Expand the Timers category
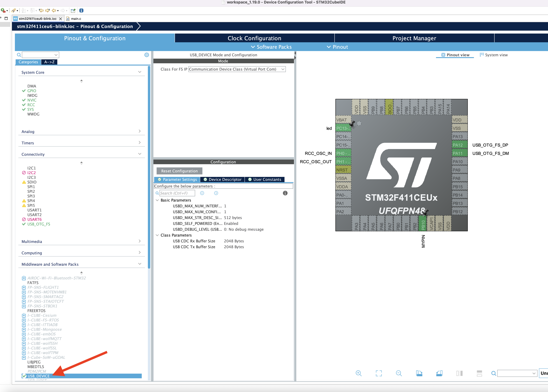548x392 pixels. pos(140,142)
